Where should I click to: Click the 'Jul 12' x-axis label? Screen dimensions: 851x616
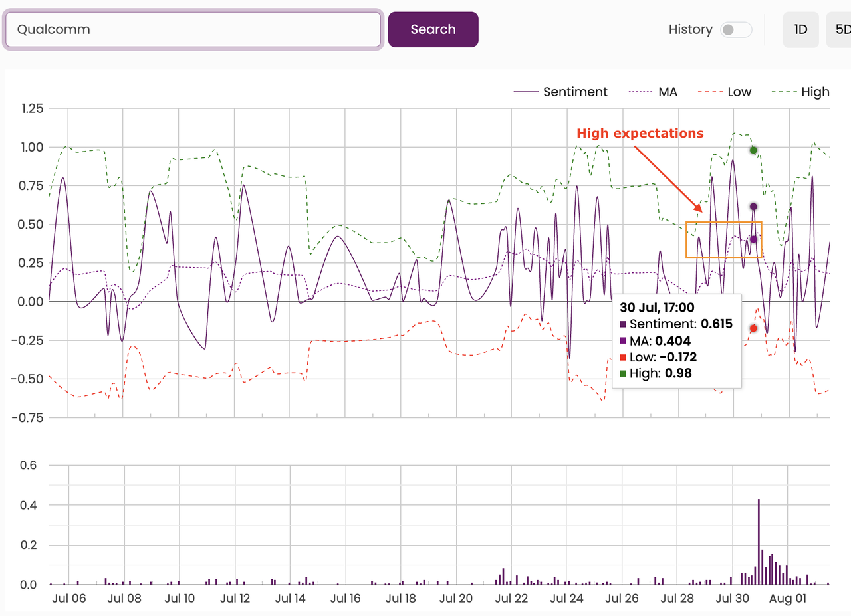click(235, 598)
